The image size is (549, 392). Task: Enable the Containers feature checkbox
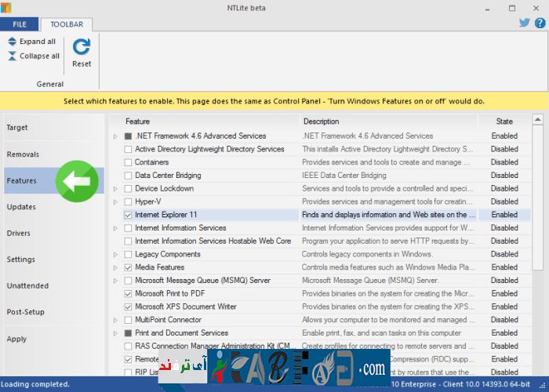coord(128,162)
